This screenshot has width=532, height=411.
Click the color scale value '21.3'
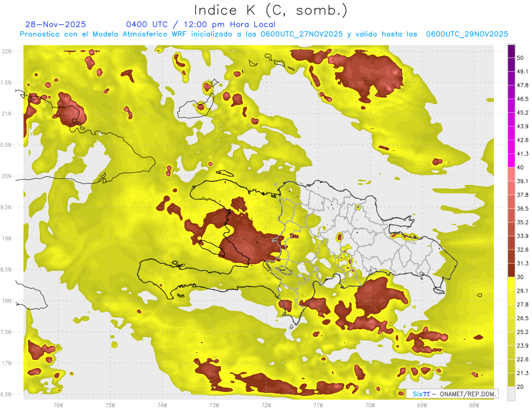click(523, 373)
